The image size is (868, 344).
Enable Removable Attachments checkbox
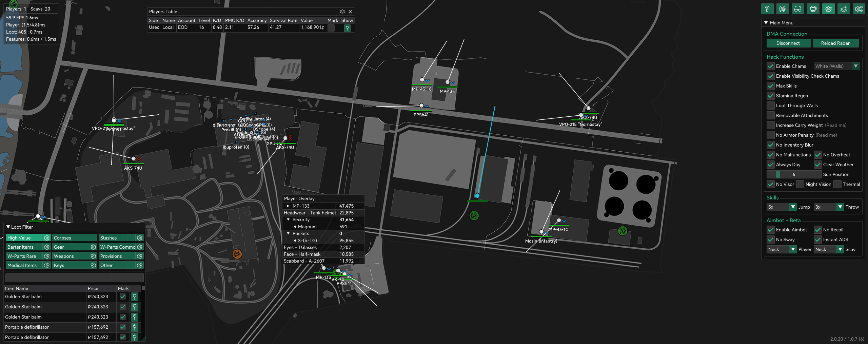[x=771, y=115]
